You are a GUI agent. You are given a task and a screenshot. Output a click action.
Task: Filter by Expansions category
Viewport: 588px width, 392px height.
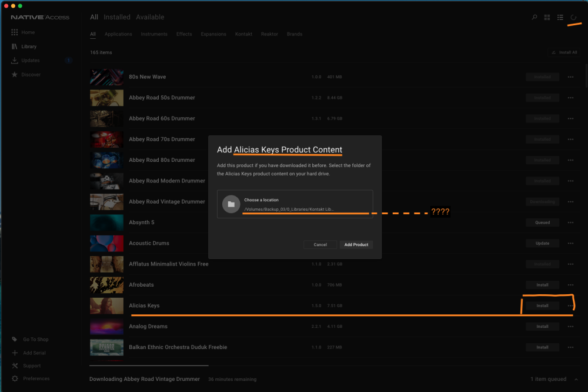point(213,34)
